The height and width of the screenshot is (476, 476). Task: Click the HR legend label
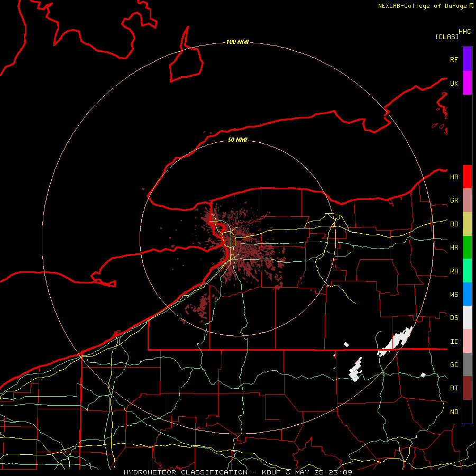(x=454, y=248)
